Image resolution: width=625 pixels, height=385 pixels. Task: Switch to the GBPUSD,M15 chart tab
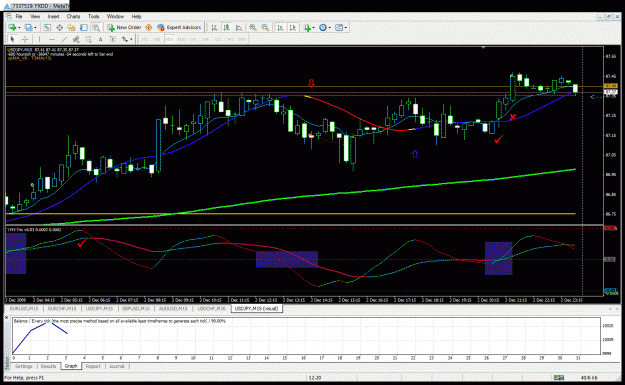136,309
